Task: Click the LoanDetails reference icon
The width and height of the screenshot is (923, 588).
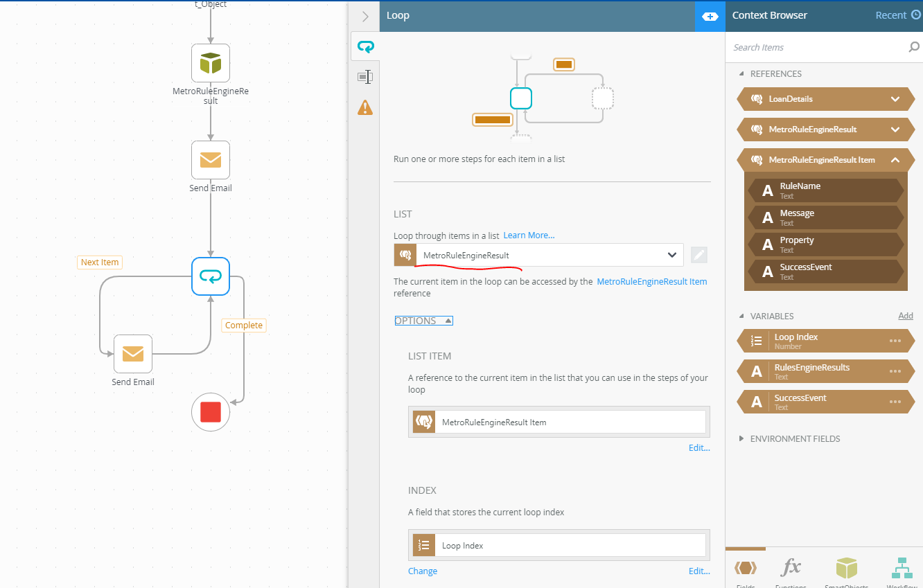Action: coord(757,99)
